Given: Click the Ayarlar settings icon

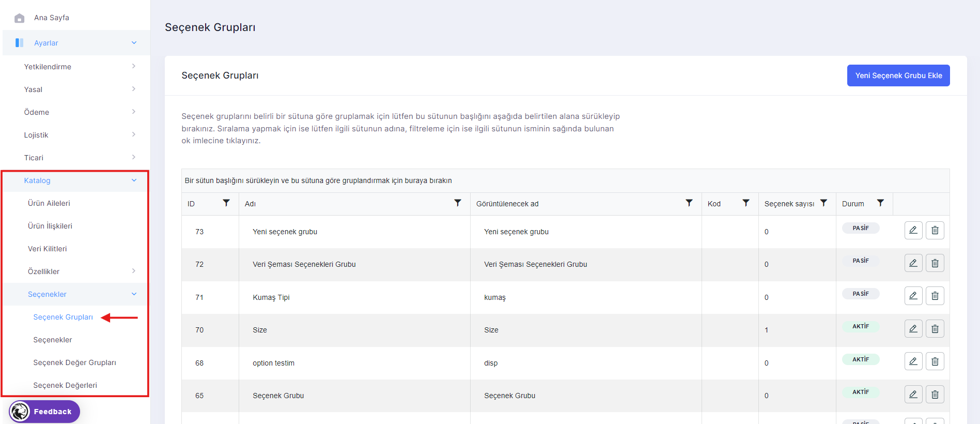Looking at the screenshot, I should pos(20,43).
